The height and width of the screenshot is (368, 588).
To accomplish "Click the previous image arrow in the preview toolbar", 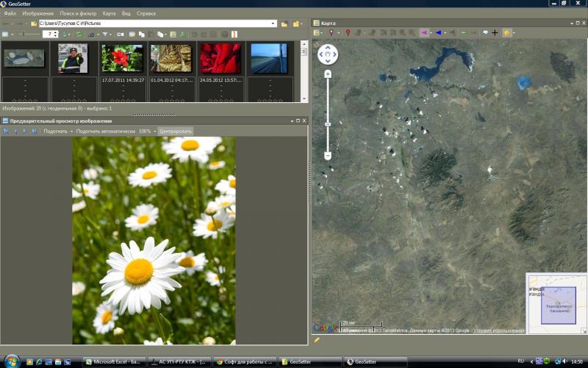I will pos(15,132).
